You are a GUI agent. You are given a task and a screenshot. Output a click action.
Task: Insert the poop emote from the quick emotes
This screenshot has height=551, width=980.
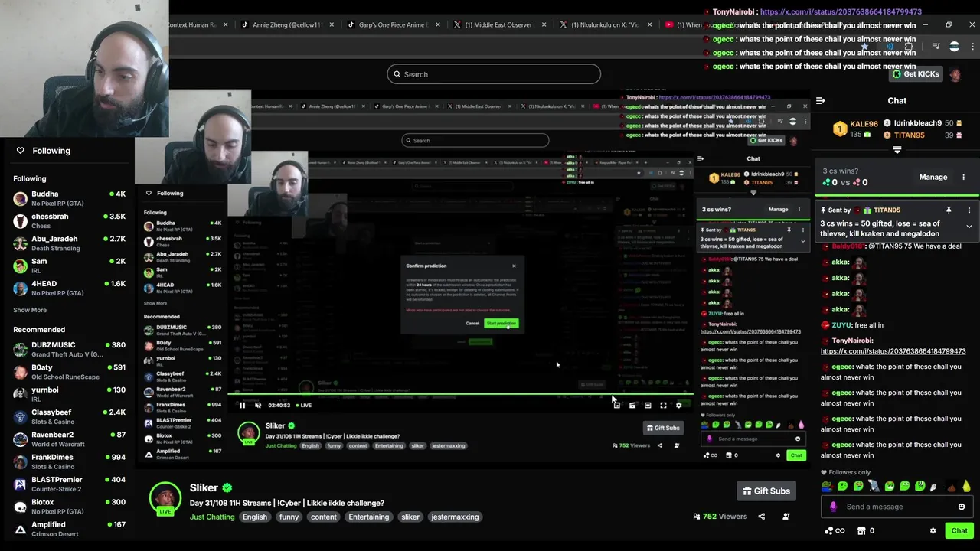pos(952,486)
